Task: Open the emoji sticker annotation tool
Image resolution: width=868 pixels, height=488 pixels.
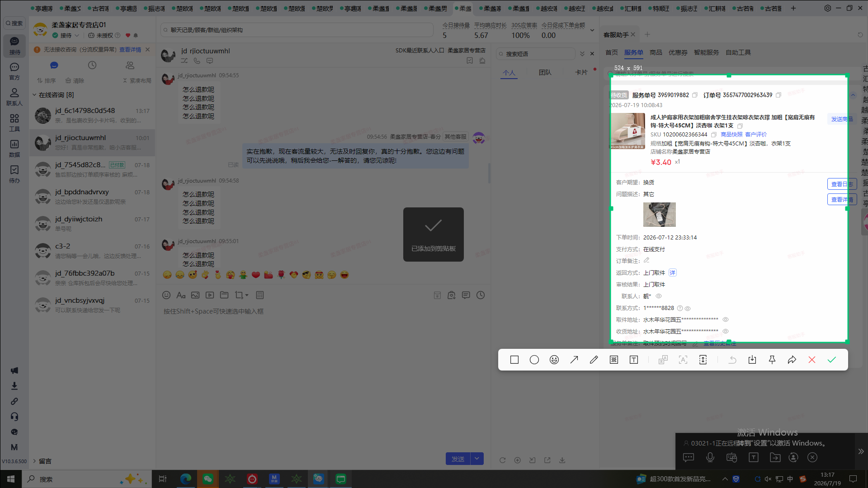Action: click(554, 360)
